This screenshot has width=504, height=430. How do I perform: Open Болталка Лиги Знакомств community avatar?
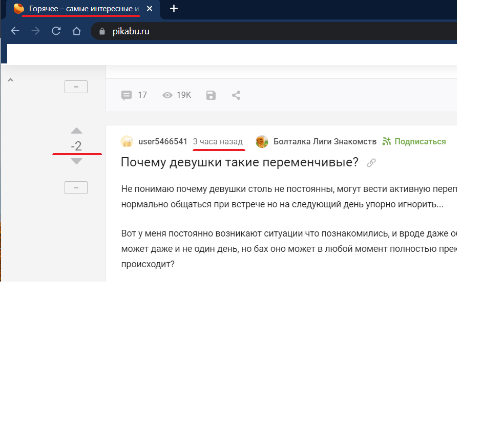coord(262,142)
